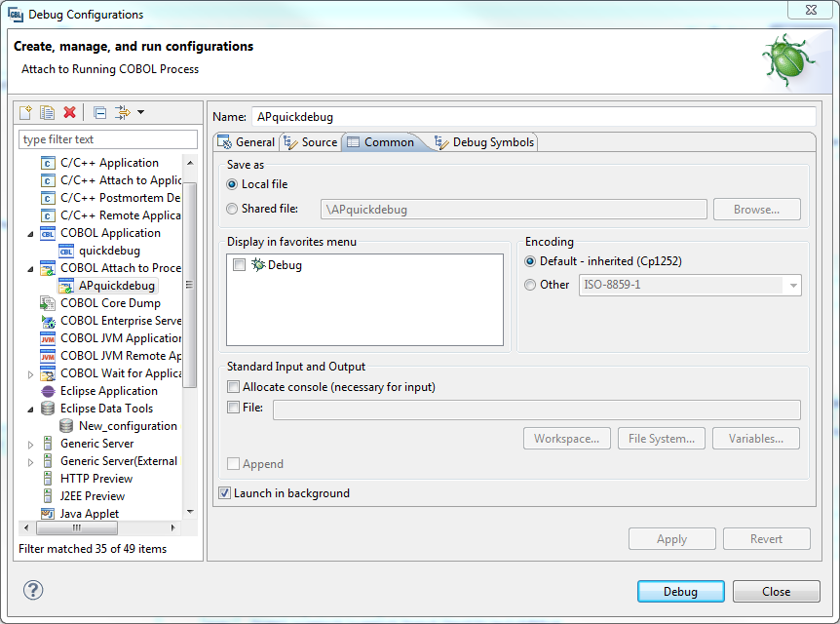Switch to the Source tab
Viewport: 840px width, 624px height.
coord(311,142)
